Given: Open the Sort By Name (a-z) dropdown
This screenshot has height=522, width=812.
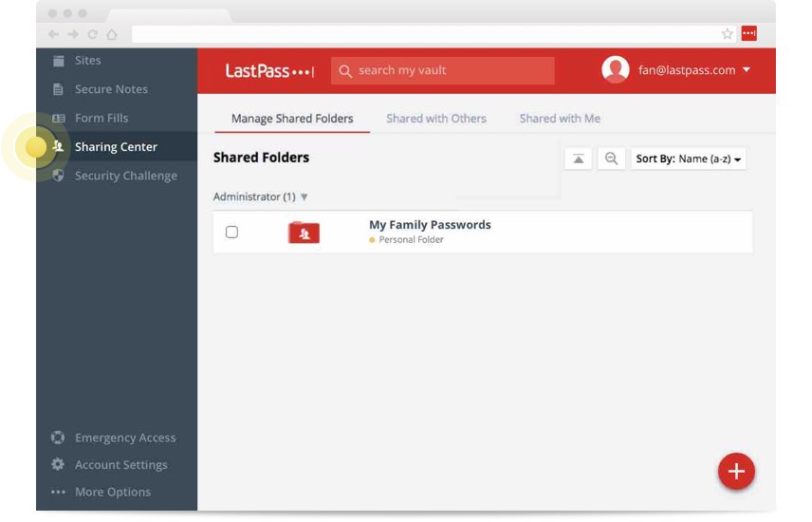Looking at the screenshot, I should 688,158.
